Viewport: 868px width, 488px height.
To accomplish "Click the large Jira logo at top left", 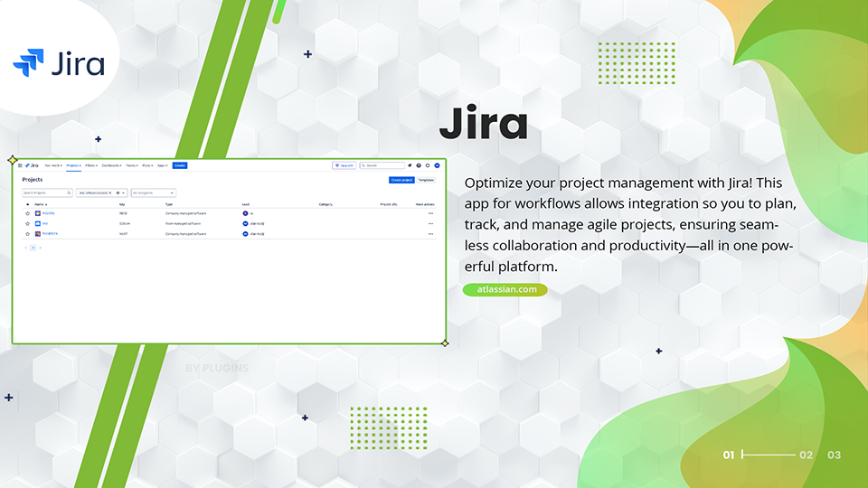I will pos(59,62).
